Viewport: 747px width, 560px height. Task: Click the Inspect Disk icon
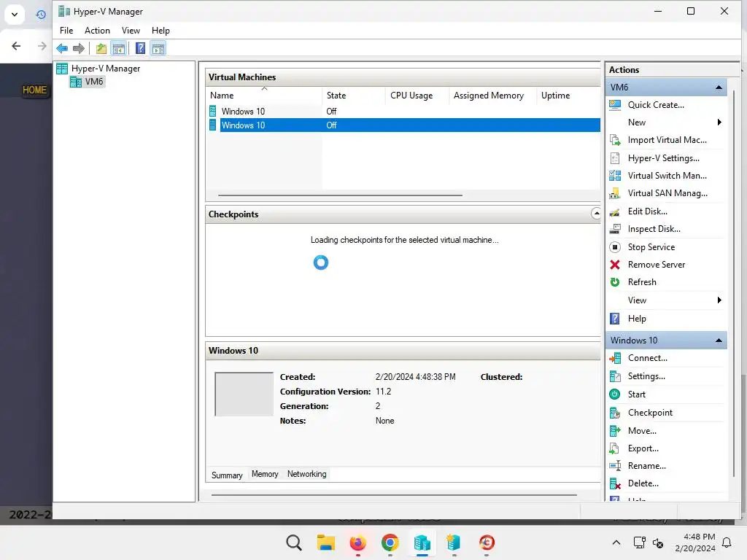615,229
